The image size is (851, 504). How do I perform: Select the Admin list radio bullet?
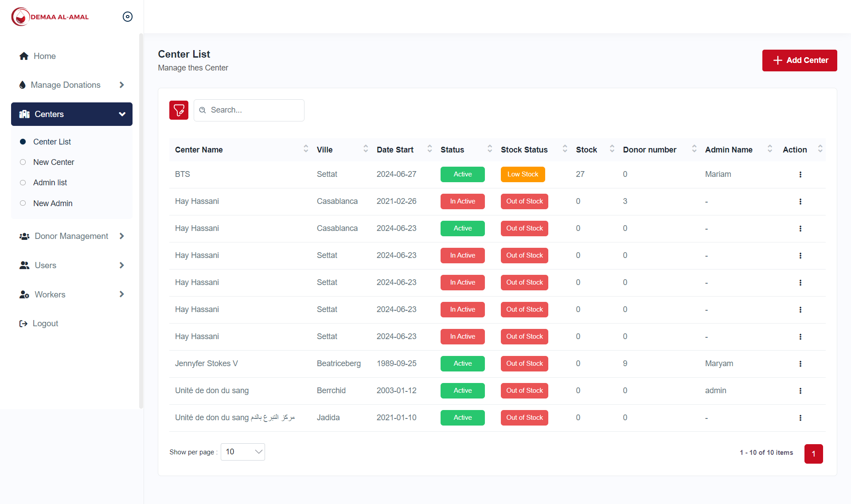[23, 183]
